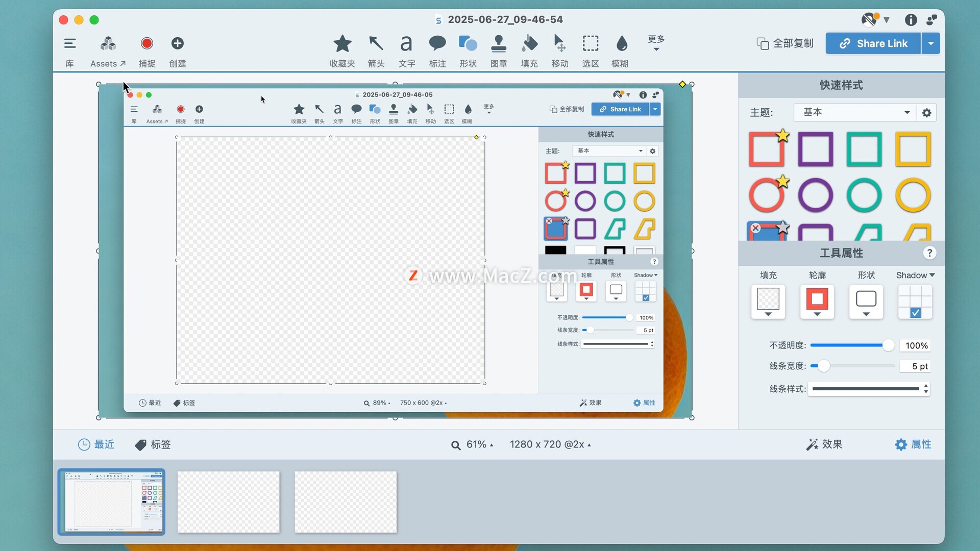Open tool properties help question mark

929,253
